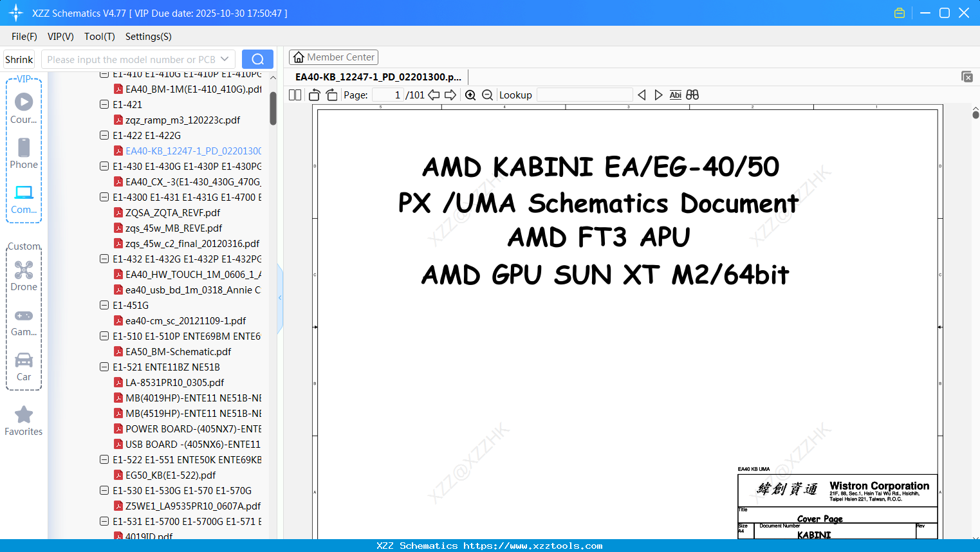Close the open document with the tab-bar icon
The width and height of the screenshot is (980, 552).
click(967, 77)
